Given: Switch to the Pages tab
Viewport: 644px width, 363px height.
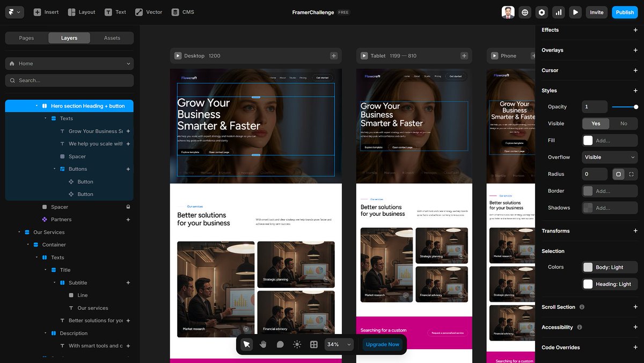Looking at the screenshot, I should pos(26,38).
